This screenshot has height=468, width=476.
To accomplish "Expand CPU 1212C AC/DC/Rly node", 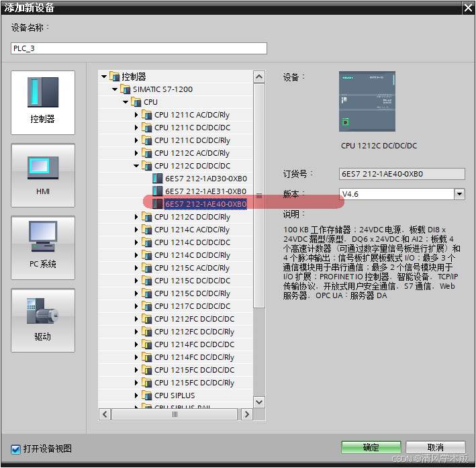I will pyautogui.click(x=136, y=153).
